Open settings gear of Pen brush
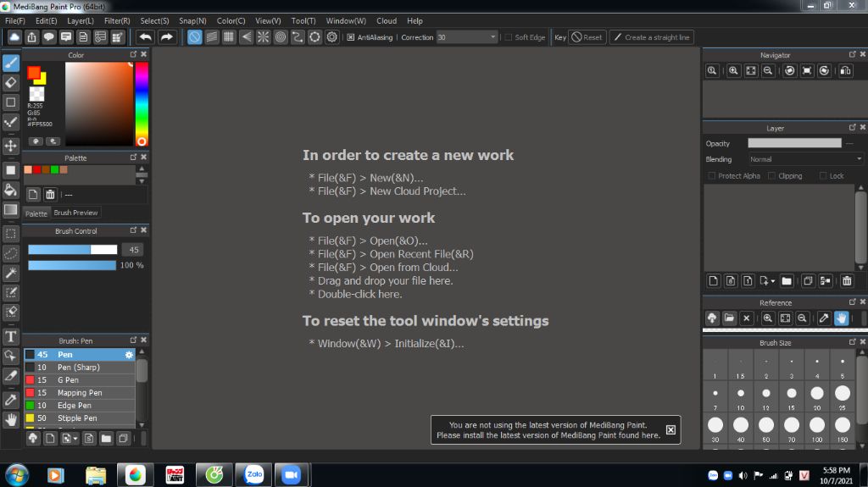This screenshot has width=868, height=487. (129, 355)
